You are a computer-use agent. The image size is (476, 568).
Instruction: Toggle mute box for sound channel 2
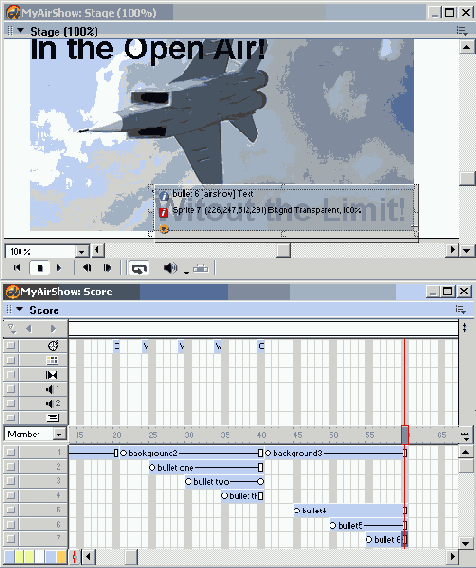pos(11,403)
